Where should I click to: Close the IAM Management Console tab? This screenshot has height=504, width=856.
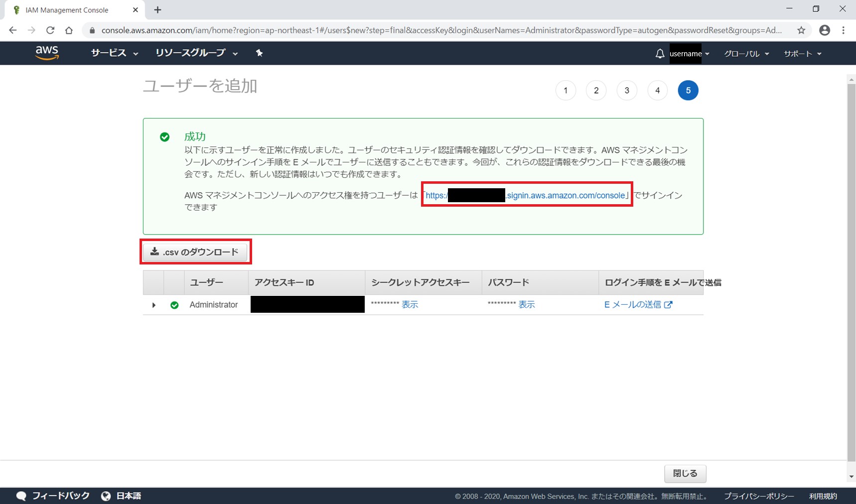coord(135,10)
